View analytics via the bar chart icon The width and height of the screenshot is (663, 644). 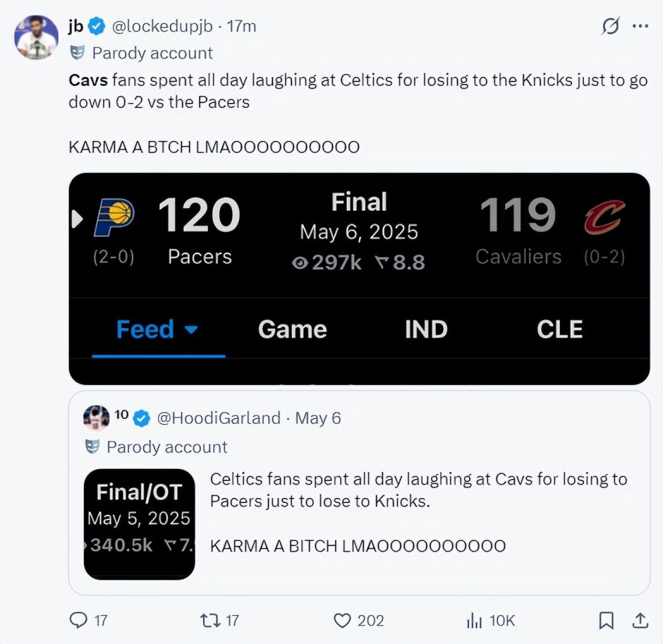(474, 621)
